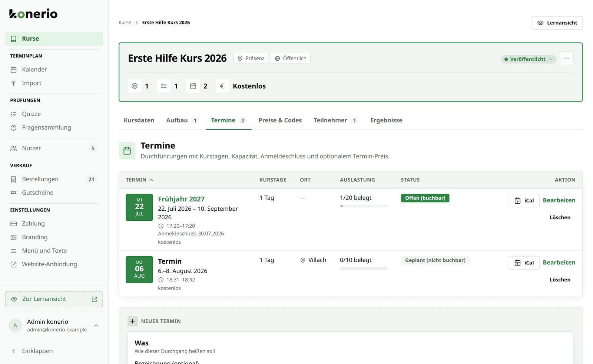
Task: Click the Termine section calendar icon
Action: tap(127, 151)
